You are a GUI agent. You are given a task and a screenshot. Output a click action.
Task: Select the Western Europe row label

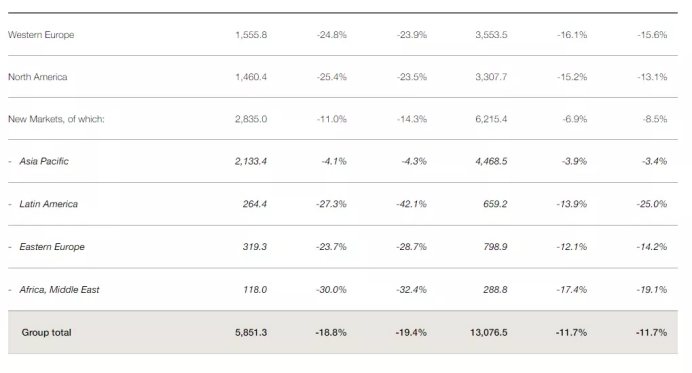click(x=41, y=35)
